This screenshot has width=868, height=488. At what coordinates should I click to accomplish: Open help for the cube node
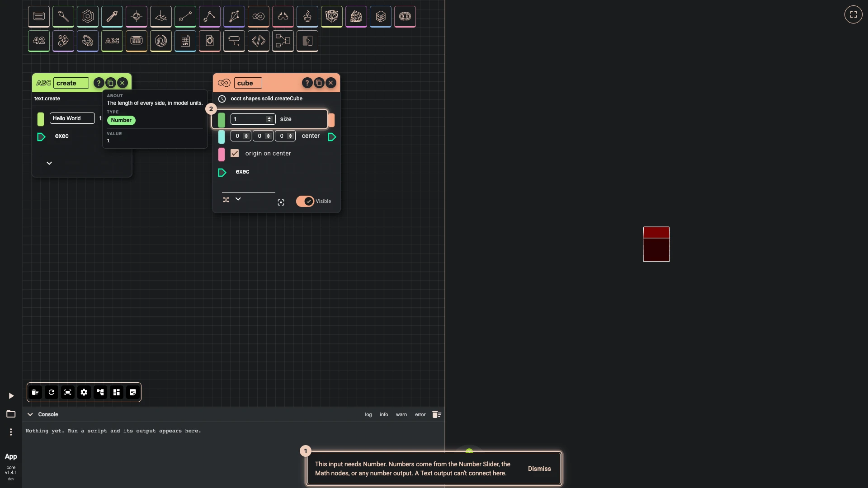[307, 83]
